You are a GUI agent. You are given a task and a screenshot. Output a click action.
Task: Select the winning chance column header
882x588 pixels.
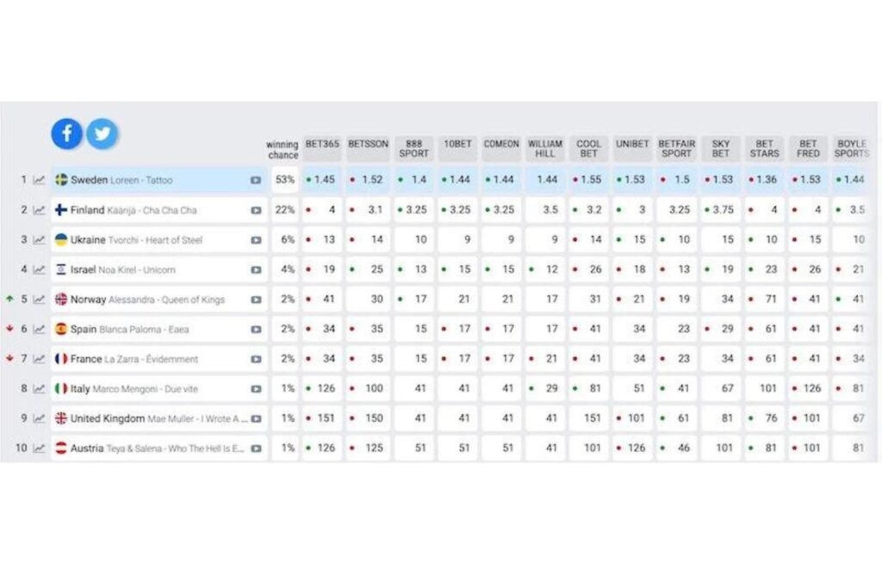(x=283, y=150)
